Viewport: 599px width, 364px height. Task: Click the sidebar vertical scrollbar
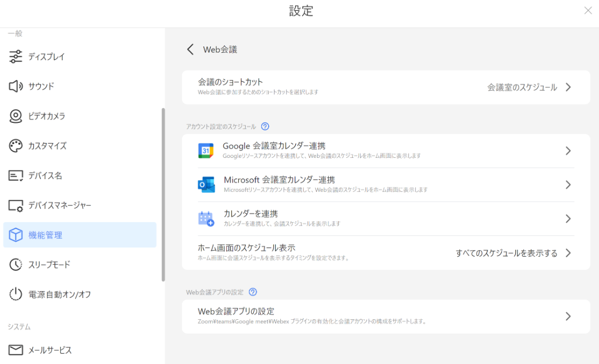pyautogui.click(x=163, y=195)
